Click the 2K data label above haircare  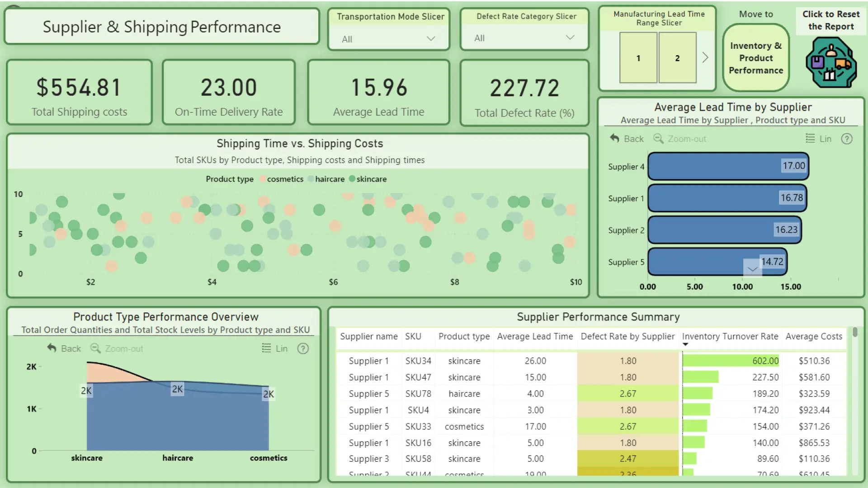(177, 389)
